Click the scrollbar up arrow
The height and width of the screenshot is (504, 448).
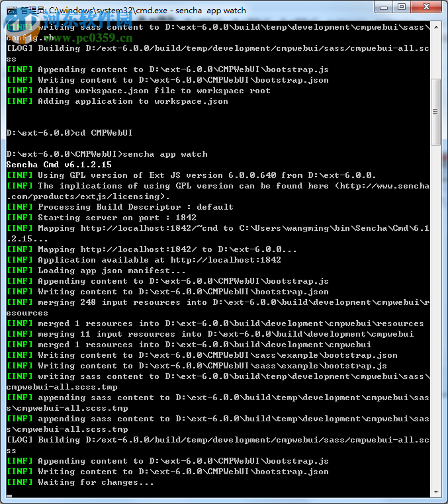coord(436,27)
